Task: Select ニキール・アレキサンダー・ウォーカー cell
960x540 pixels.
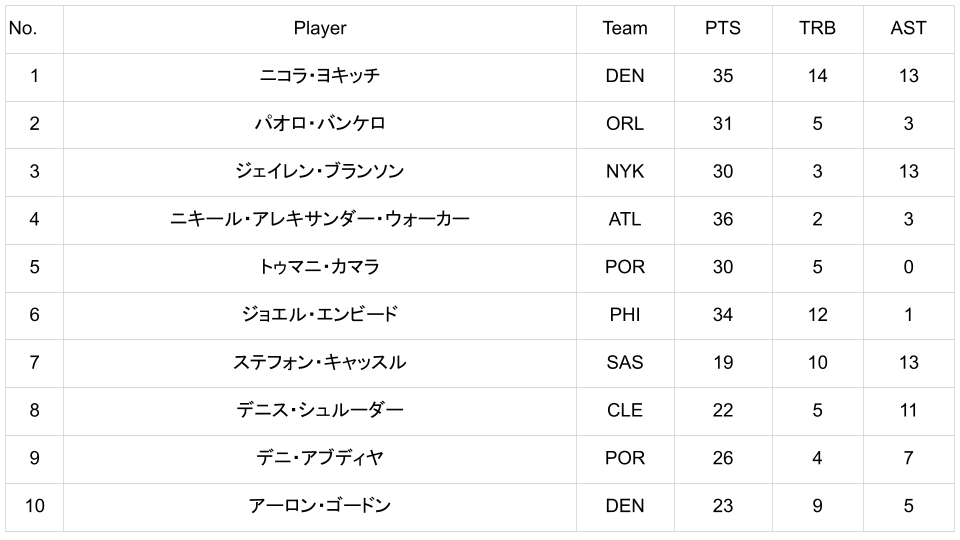Action: tap(320, 219)
